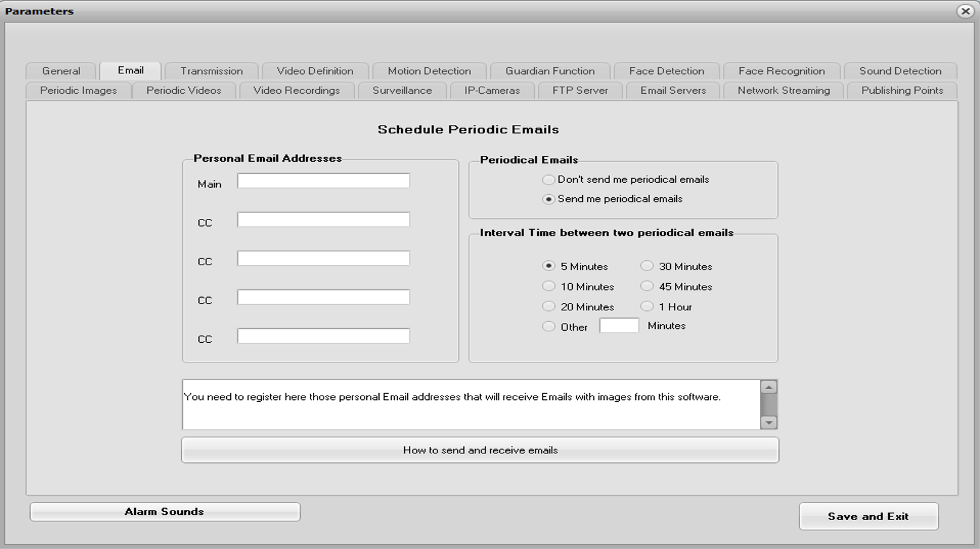
Task: Open the FTP Server tab
Action: 580,90
